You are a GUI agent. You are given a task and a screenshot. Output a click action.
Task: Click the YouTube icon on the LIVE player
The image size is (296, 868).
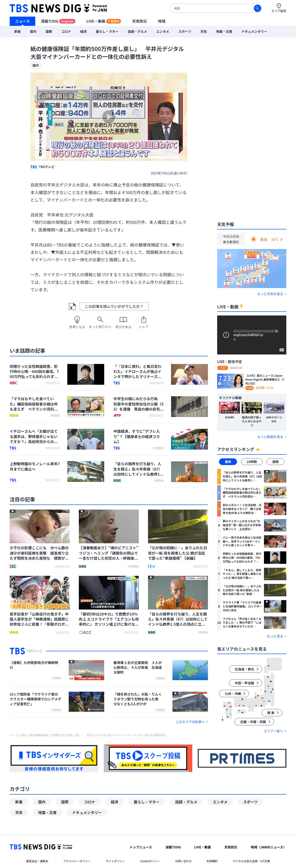pyautogui.click(x=281, y=350)
